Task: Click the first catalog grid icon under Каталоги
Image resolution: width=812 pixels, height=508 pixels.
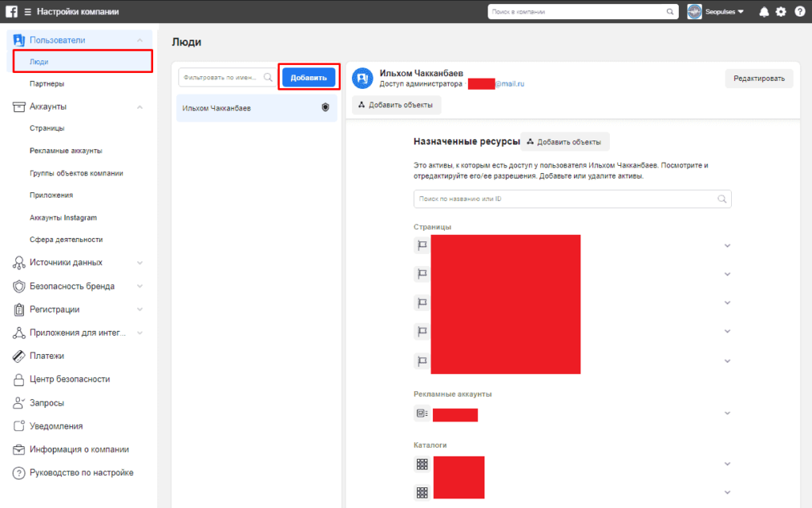Action: (x=422, y=464)
